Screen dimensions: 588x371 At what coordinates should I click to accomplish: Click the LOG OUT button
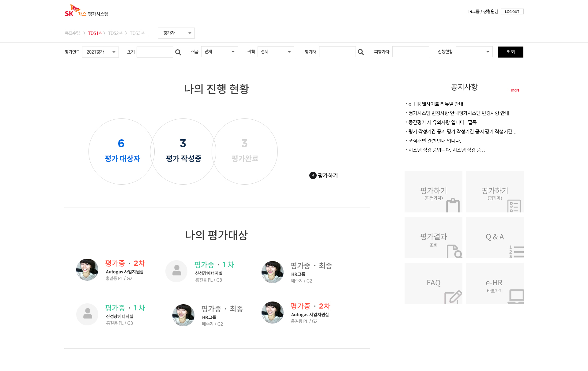point(512,12)
